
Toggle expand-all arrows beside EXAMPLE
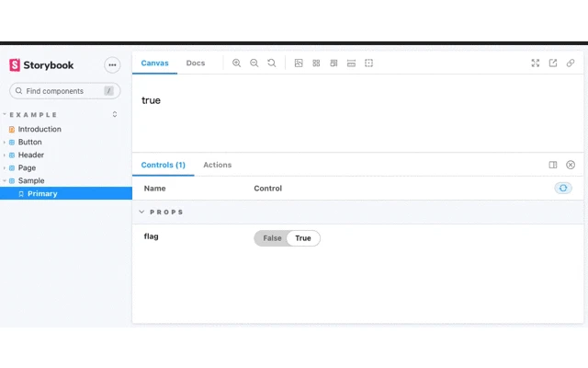tap(115, 114)
